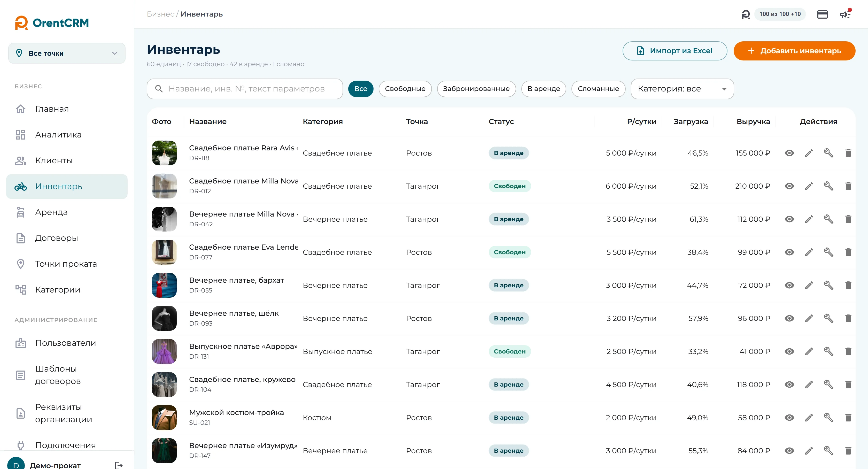Click the wrench repair icon for DR-012 row
This screenshot has width=868, height=469.
click(x=828, y=186)
